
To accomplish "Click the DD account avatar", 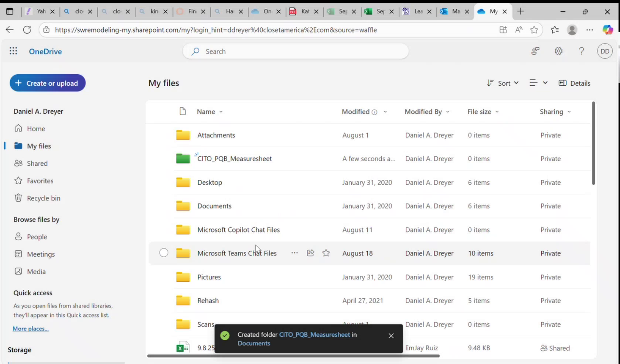I will (604, 51).
